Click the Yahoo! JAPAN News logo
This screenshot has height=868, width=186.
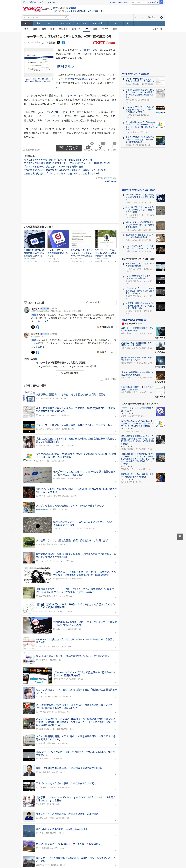[37, 9]
